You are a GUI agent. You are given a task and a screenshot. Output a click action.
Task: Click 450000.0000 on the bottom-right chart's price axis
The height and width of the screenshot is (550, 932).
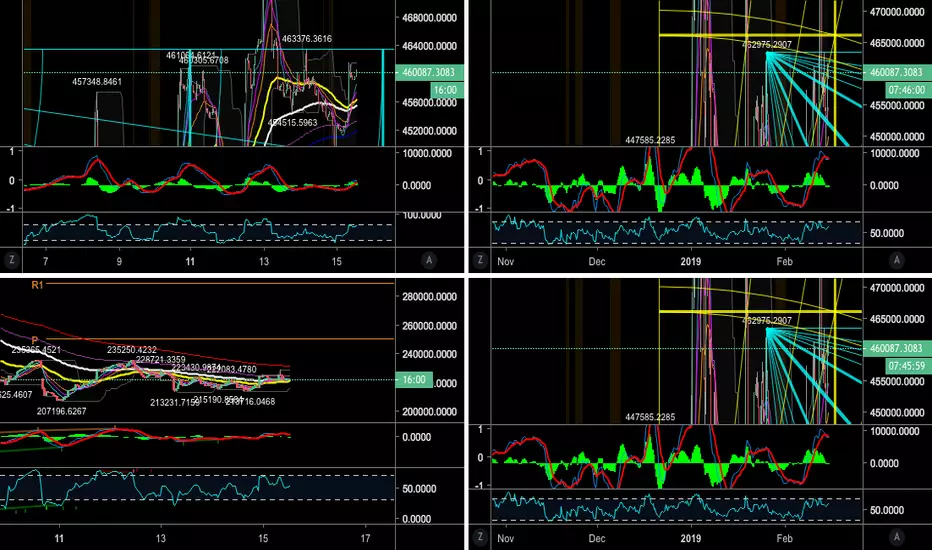tap(897, 413)
